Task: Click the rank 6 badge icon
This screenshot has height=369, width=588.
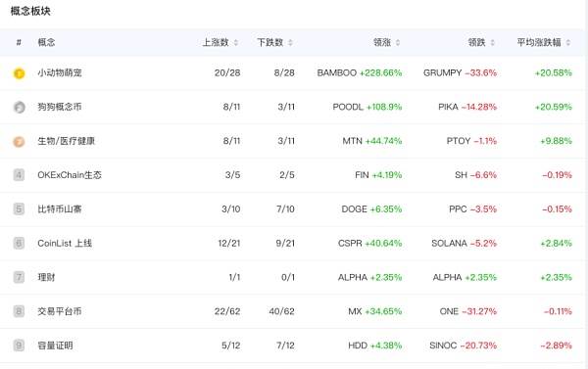Action: click(19, 243)
